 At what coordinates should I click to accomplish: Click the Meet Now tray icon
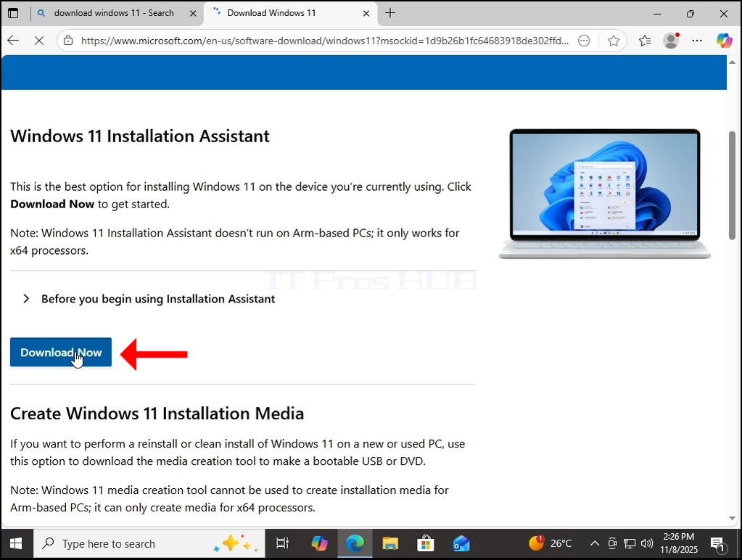tap(612, 543)
